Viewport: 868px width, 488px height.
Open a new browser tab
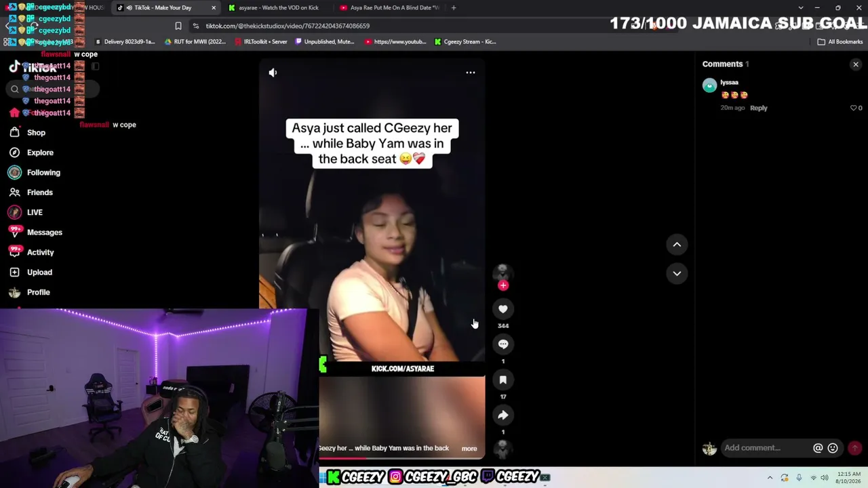[454, 7]
